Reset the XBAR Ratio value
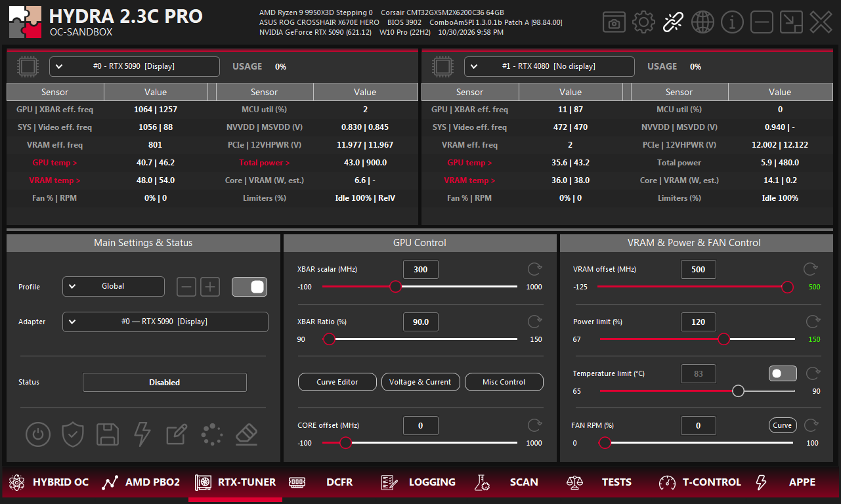Screen dimensions: 841x504 535,322
